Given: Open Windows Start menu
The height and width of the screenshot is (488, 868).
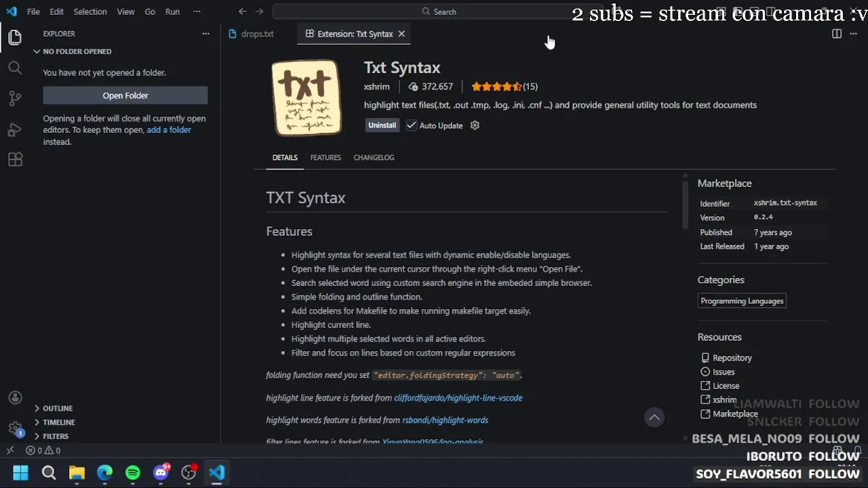Looking at the screenshot, I should click(20, 472).
